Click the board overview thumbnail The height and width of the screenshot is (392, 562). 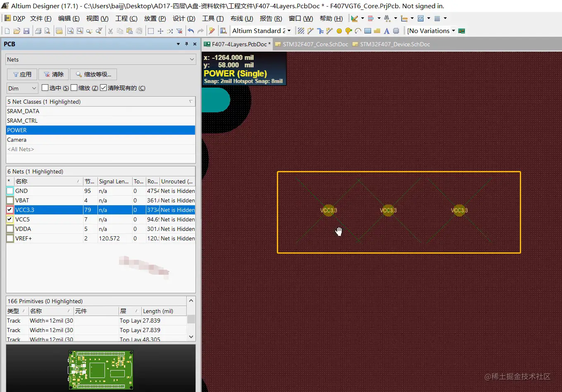tap(101, 370)
